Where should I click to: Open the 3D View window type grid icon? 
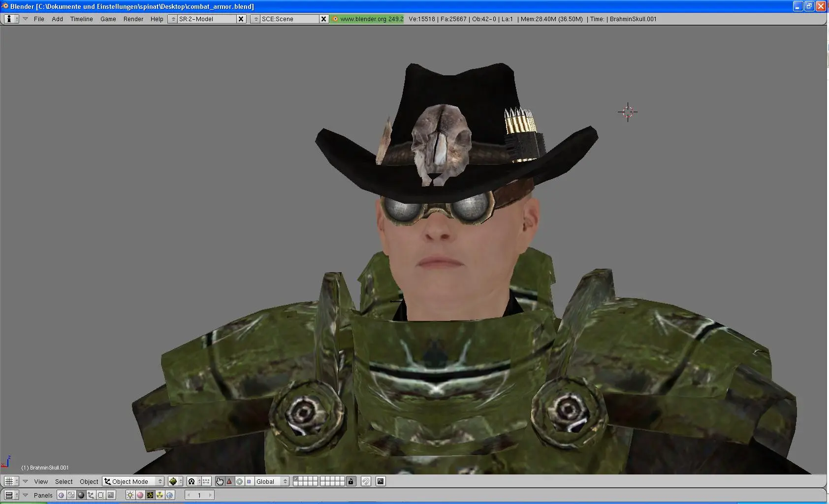11,481
